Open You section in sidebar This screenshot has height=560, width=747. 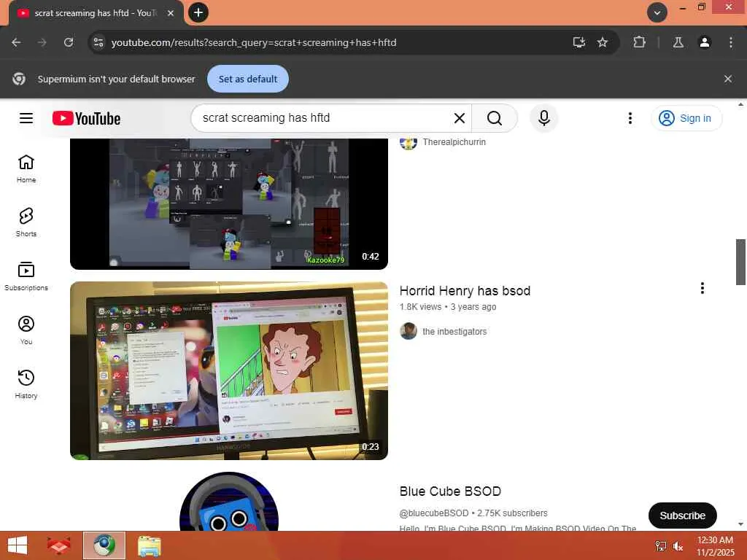click(x=26, y=330)
